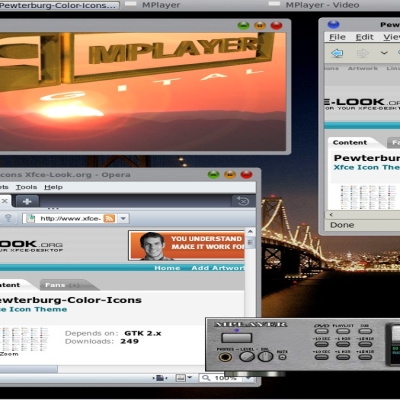Image resolution: width=400 pixels, height=400 pixels.
Task: Close the current Opera tab
Action: click(x=4, y=201)
